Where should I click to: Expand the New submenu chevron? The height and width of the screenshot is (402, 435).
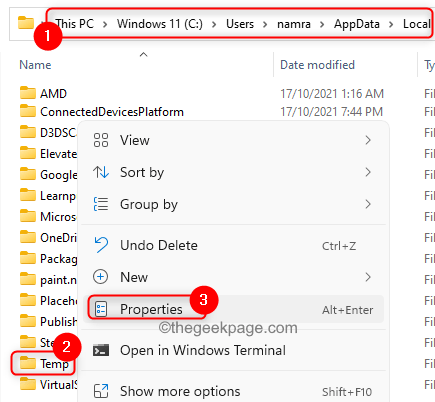368,277
